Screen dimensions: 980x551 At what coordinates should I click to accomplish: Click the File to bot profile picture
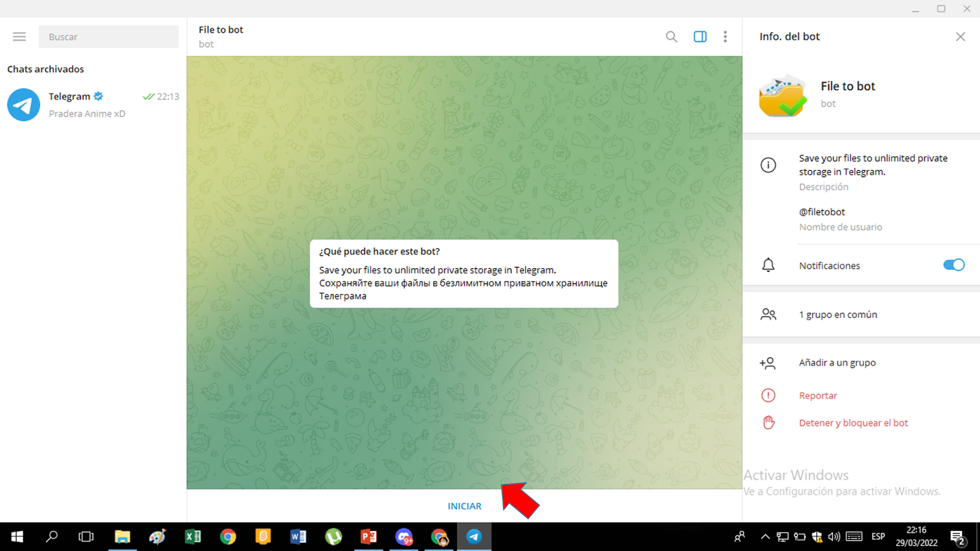point(782,96)
